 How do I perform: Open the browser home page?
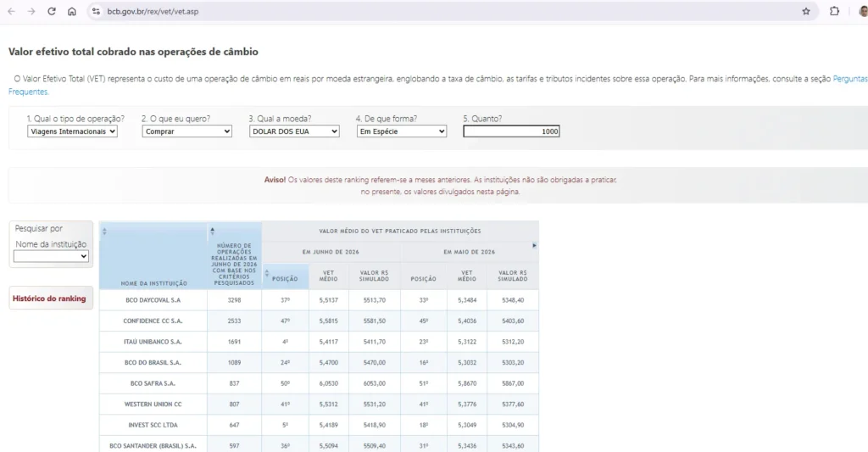[x=72, y=11]
